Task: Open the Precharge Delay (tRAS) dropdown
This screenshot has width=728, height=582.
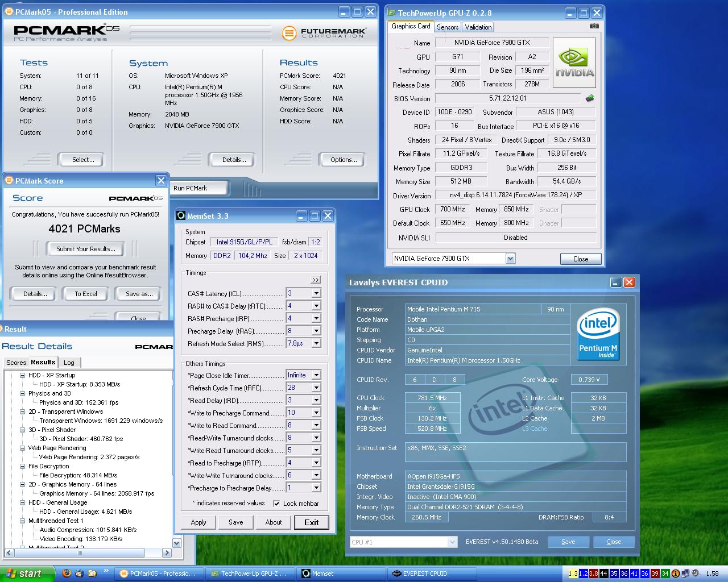Action: coord(316,331)
